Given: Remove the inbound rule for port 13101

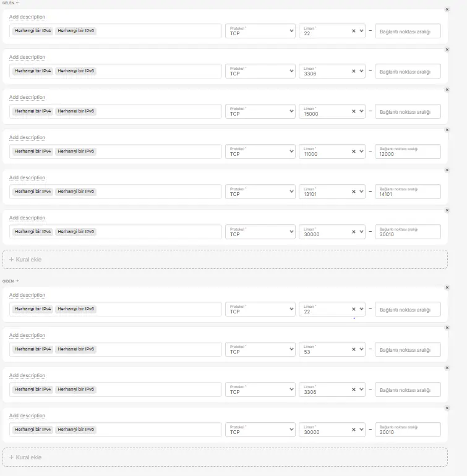Looking at the screenshot, I should pos(447,170).
